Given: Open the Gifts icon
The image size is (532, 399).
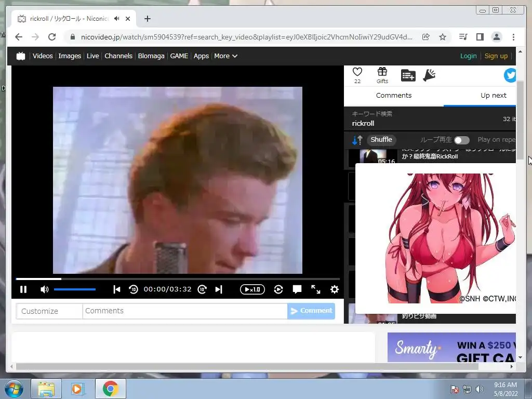Looking at the screenshot, I should [x=382, y=75].
